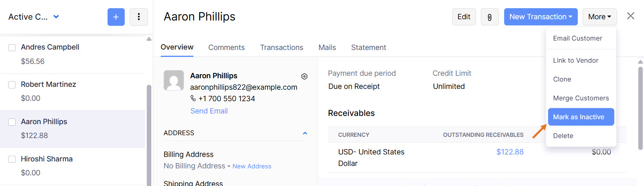The image size is (644, 186).
Task: Close the customer details panel
Action: (631, 16)
